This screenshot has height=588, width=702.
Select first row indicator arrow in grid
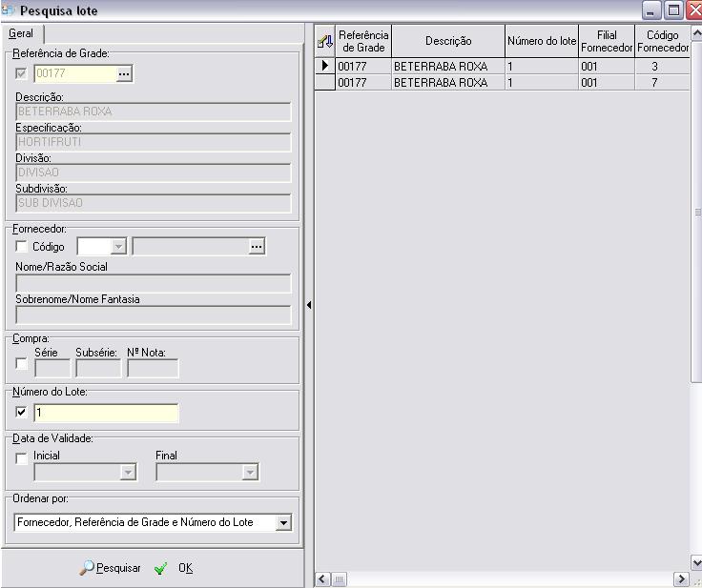coord(324,67)
